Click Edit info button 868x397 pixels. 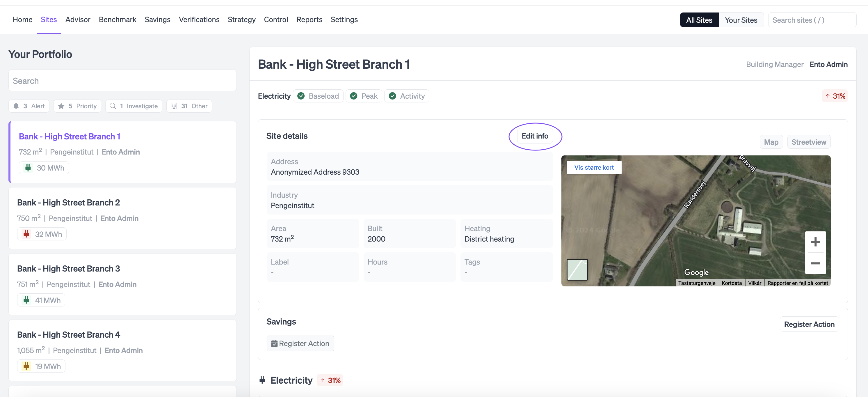tap(535, 136)
